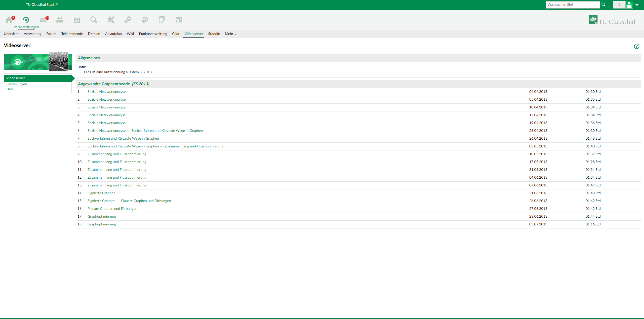Open lecture 14 Signierte Graphen
Screen dimensions: 644x319
coord(101,193)
